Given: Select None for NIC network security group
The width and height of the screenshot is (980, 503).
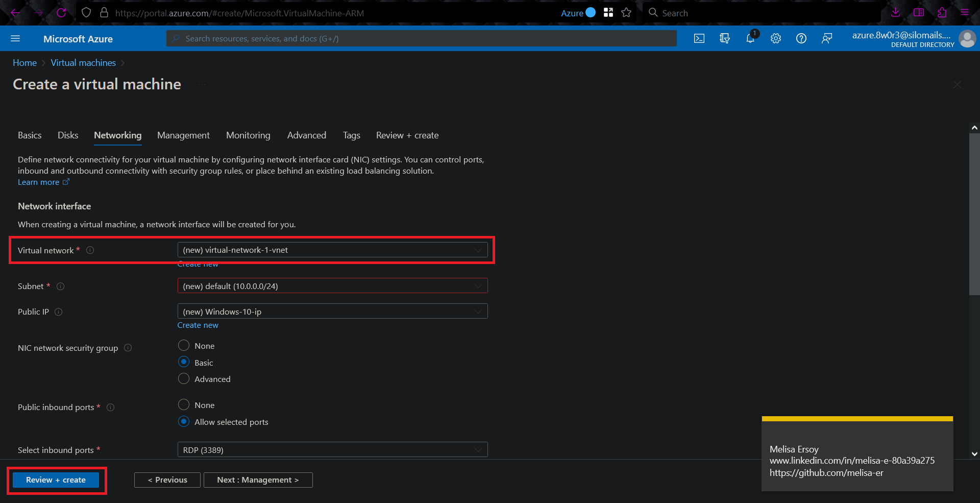Looking at the screenshot, I should pyautogui.click(x=184, y=346).
